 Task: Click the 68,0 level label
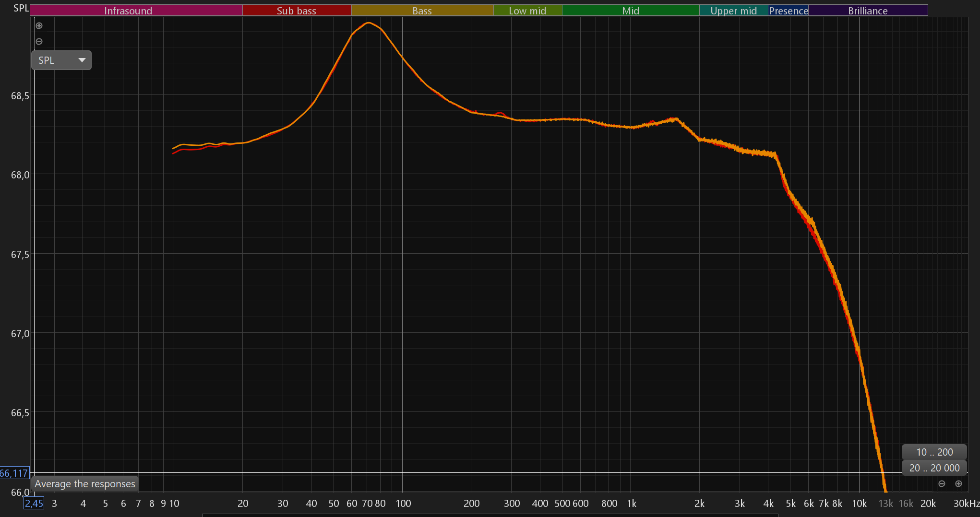[20, 175]
